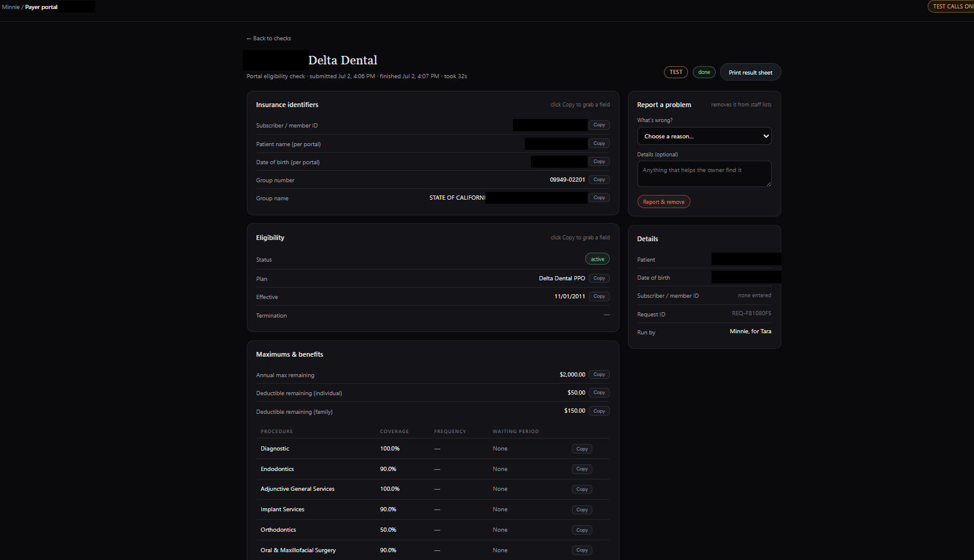Click the '$150.00' family deductible value
The height and width of the screenshot is (560, 974).
[575, 411]
